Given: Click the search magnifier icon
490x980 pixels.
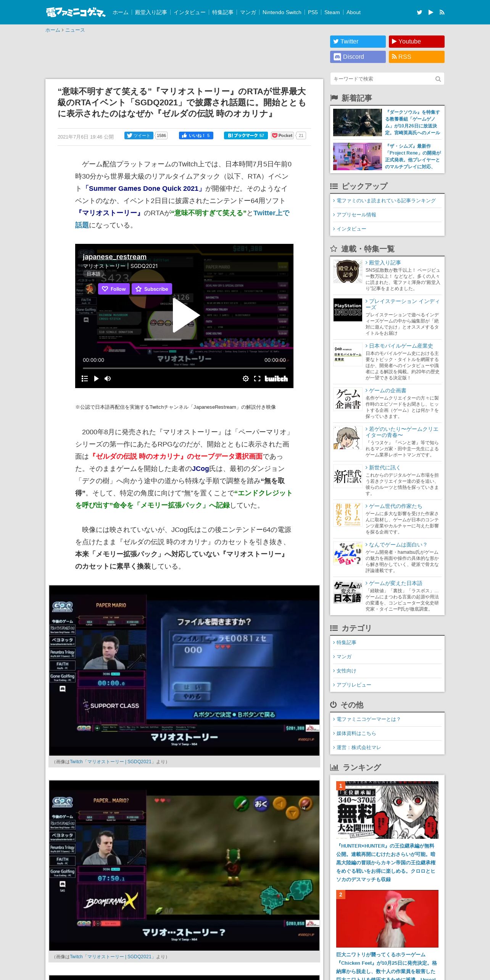Looking at the screenshot, I should (438, 79).
